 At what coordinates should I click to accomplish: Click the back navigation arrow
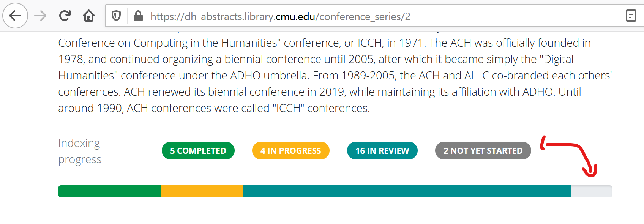coord(15,16)
